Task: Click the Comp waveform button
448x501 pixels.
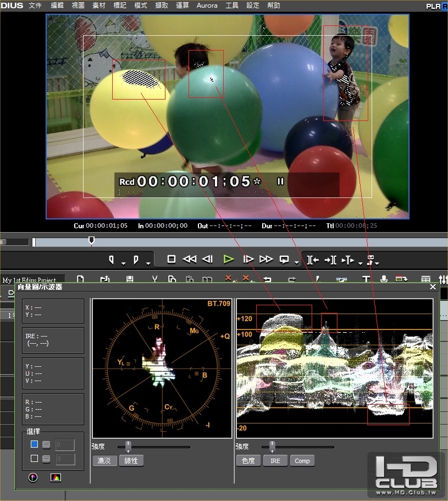Action: (302, 461)
